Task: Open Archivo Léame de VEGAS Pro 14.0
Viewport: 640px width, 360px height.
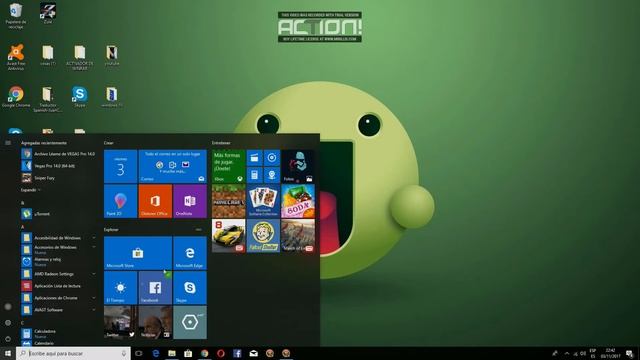Action: 58,154
